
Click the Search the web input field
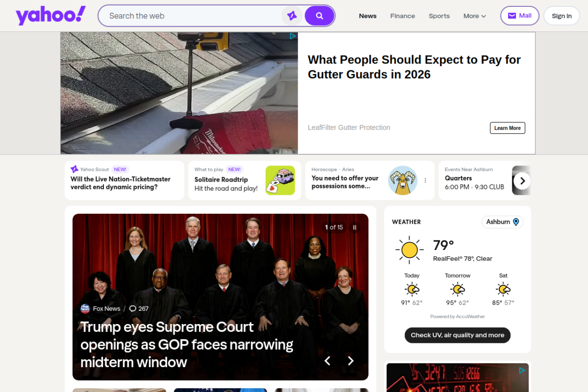point(193,16)
